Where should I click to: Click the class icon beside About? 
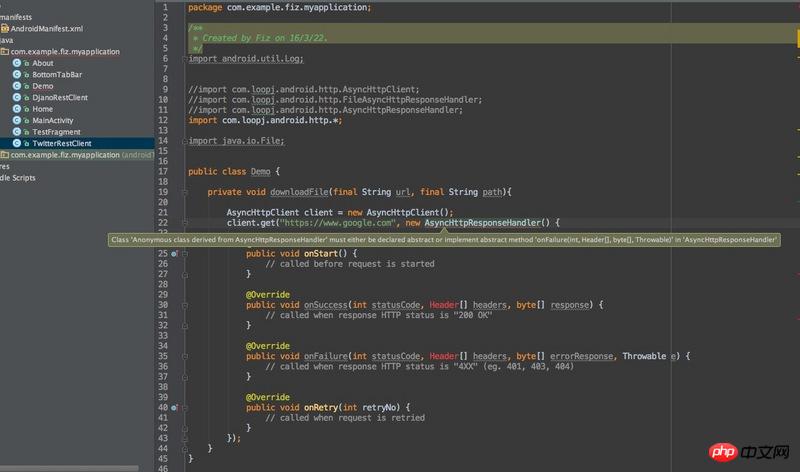pos(17,63)
